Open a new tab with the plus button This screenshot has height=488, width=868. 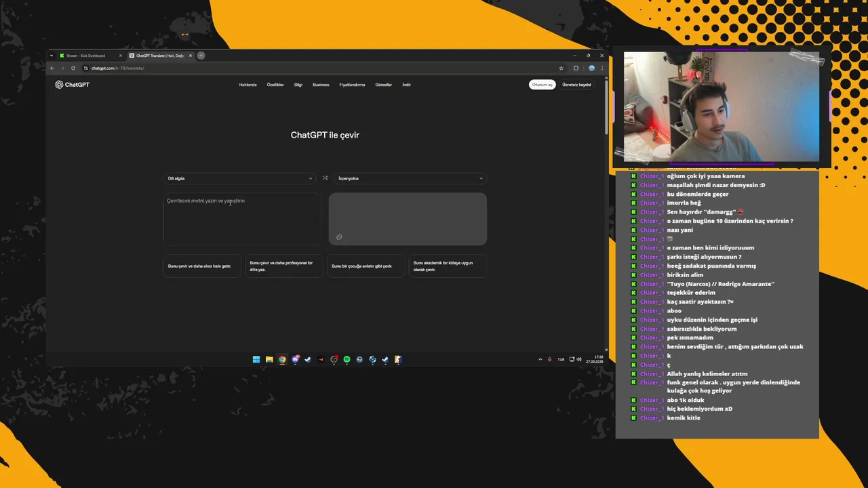(x=201, y=56)
